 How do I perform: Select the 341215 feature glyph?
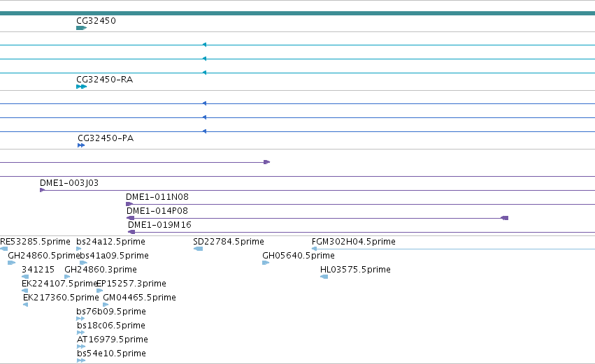click(25, 277)
